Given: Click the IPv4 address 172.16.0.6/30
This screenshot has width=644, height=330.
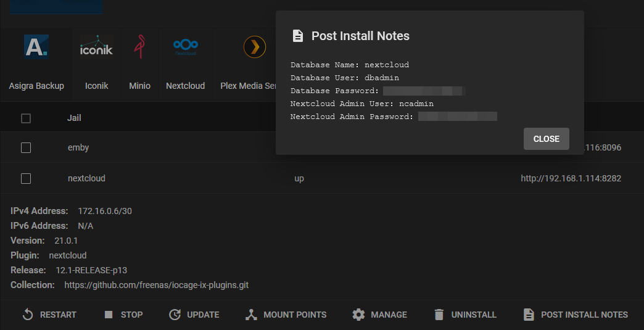Looking at the screenshot, I should pos(105,212).
